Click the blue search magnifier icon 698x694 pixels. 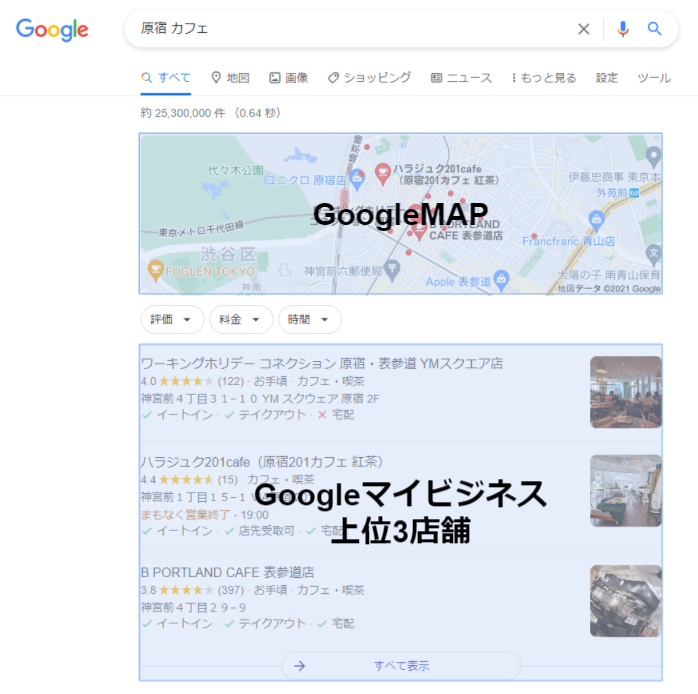pyautogui.click(x=654, y=29)
